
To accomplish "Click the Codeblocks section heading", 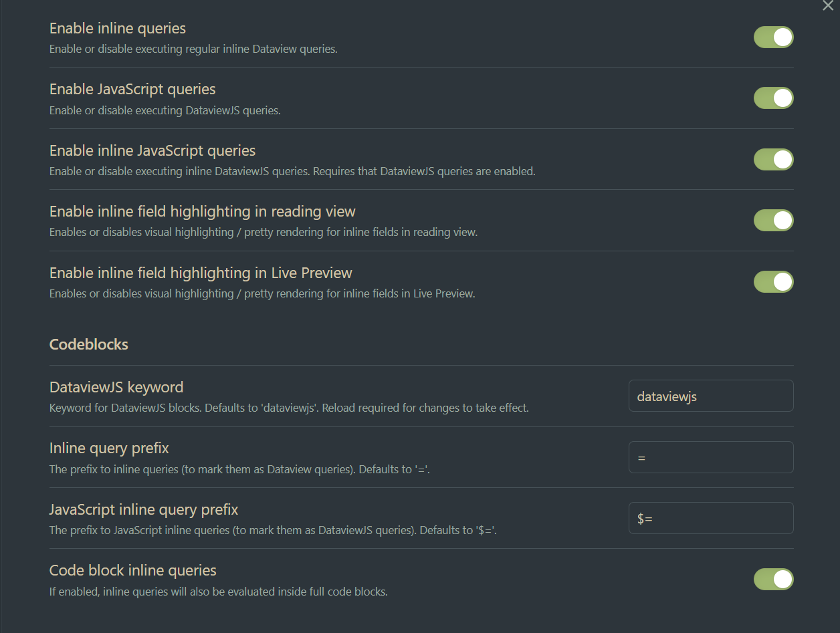I will tap(89, 344).
